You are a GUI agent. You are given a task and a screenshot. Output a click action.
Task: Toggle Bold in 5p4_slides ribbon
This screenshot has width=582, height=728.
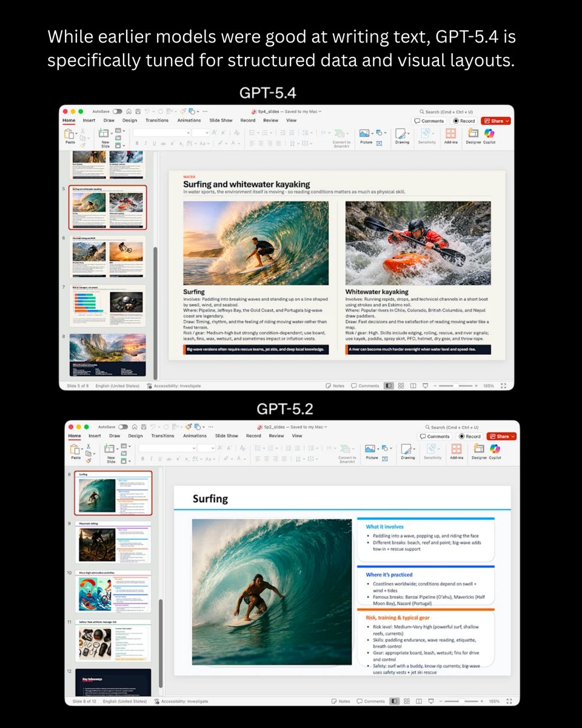(137, 144)
